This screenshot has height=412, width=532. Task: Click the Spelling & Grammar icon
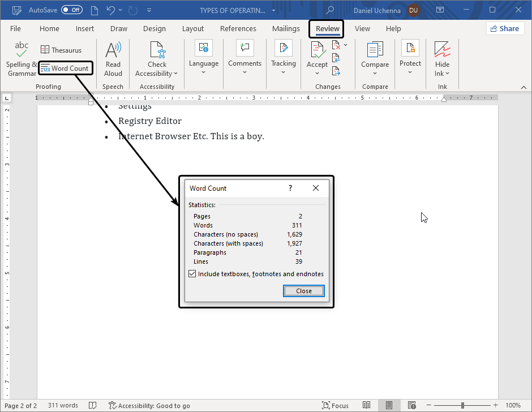tap(22, 50)
